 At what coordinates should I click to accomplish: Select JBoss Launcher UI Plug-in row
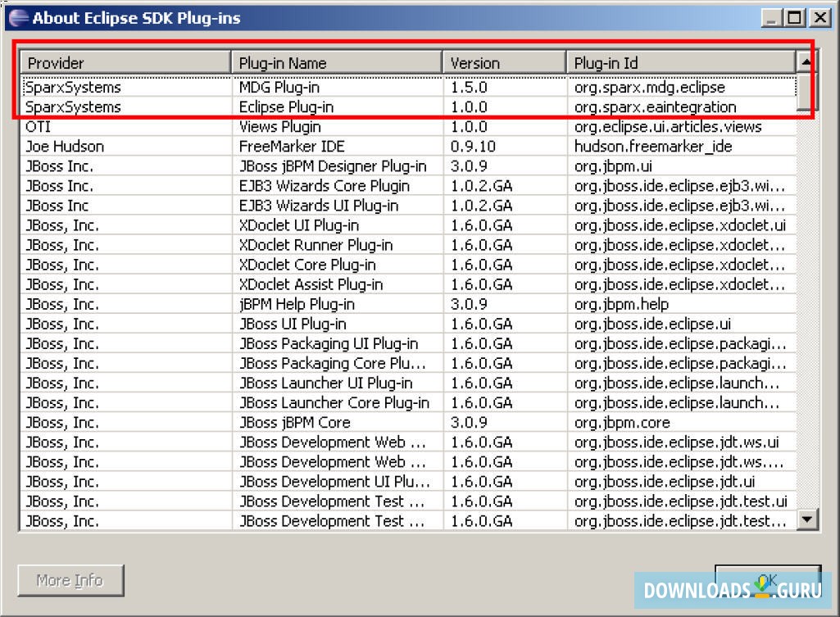click(408, 383)
